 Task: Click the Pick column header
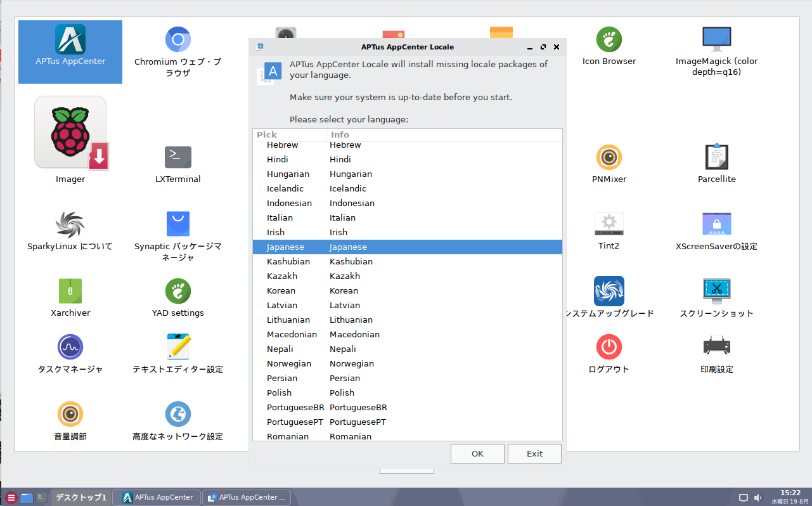(290, 134)
